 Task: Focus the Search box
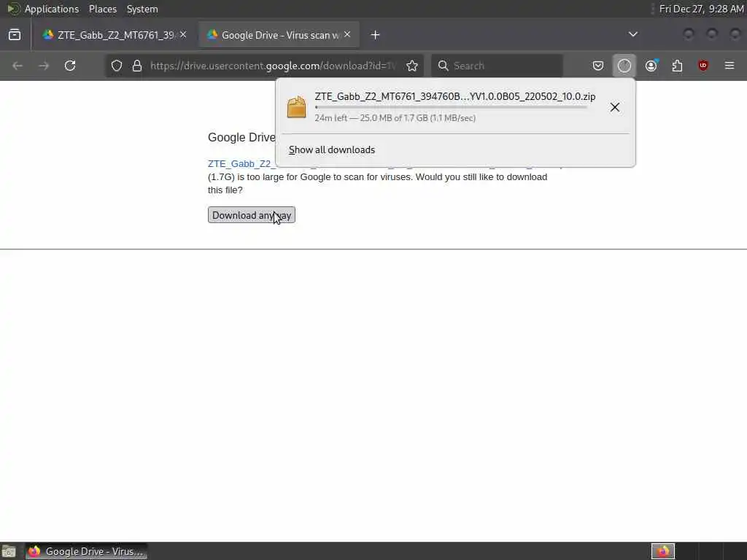click(497, 66)
